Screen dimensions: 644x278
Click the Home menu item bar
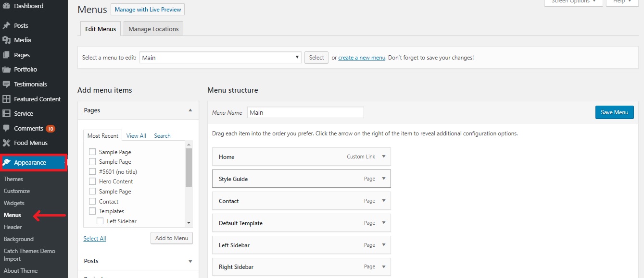point(301,157)
